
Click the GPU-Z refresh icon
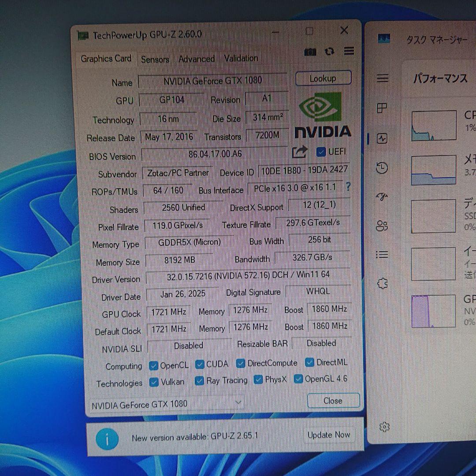(x=330, y=52)
